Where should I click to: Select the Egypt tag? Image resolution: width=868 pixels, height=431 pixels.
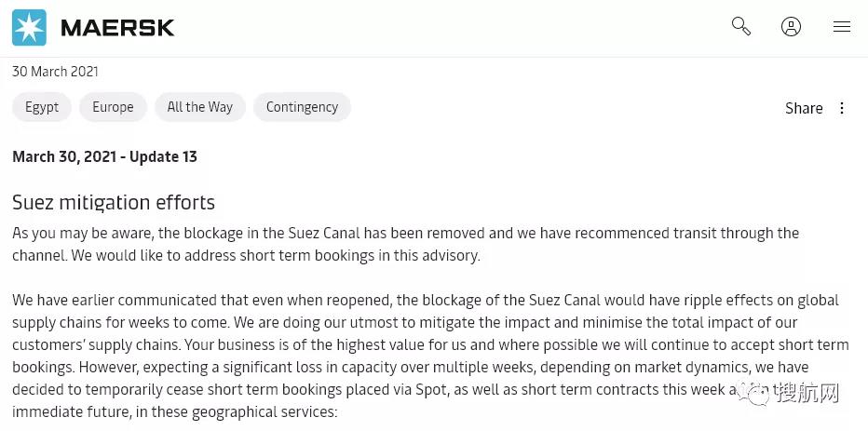coord(42,107)
